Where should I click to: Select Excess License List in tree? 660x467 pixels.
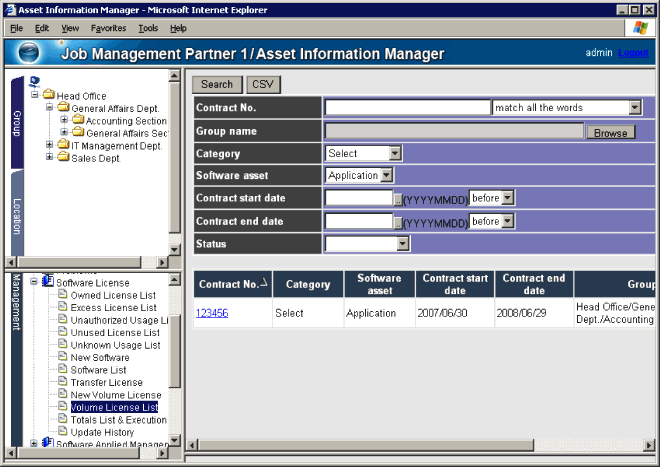tap(113, 308)
